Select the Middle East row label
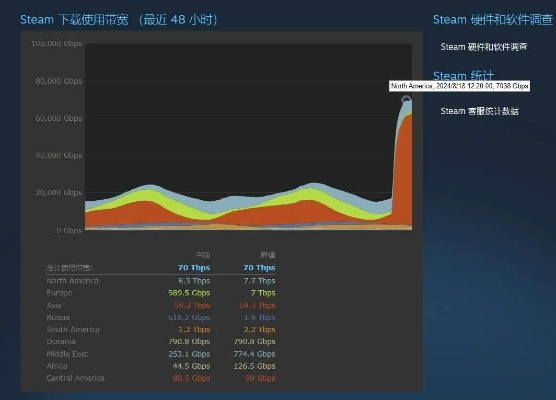556x400 pixels. pos(67,354)
